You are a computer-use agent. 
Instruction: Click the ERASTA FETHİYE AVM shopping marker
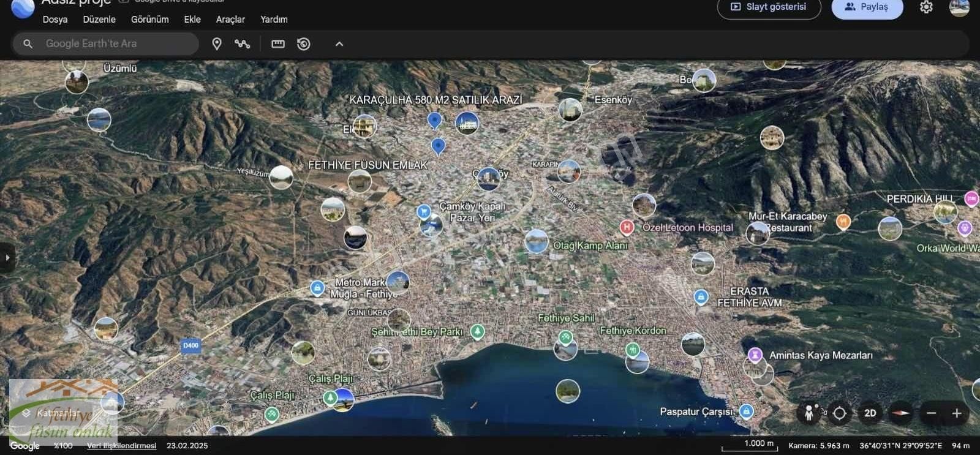701,297
